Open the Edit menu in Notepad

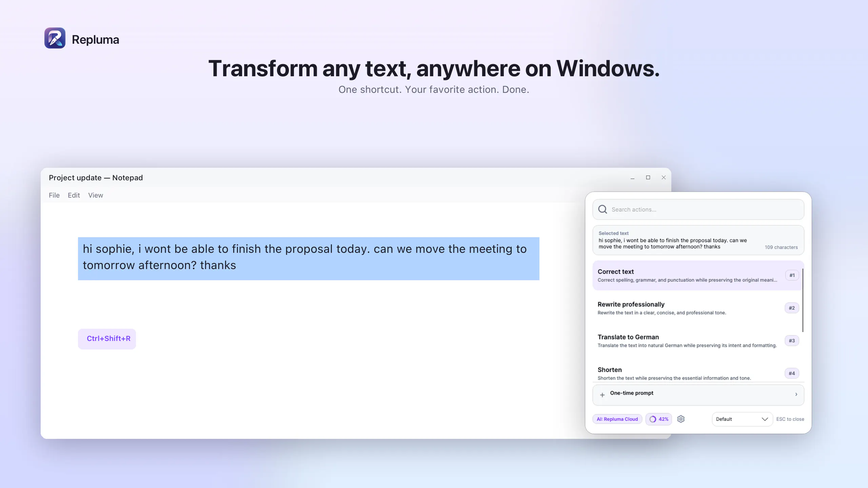click(74, 196)
